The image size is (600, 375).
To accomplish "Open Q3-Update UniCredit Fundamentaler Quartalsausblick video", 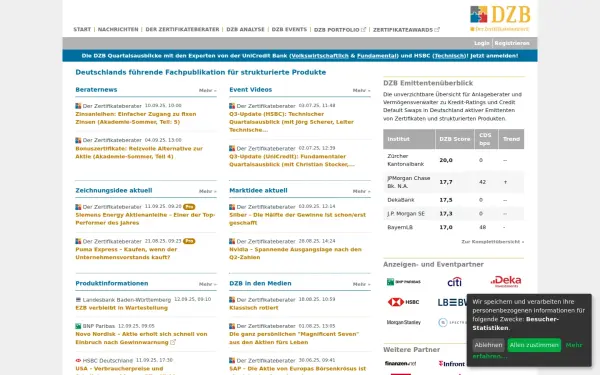I will 292,160.
